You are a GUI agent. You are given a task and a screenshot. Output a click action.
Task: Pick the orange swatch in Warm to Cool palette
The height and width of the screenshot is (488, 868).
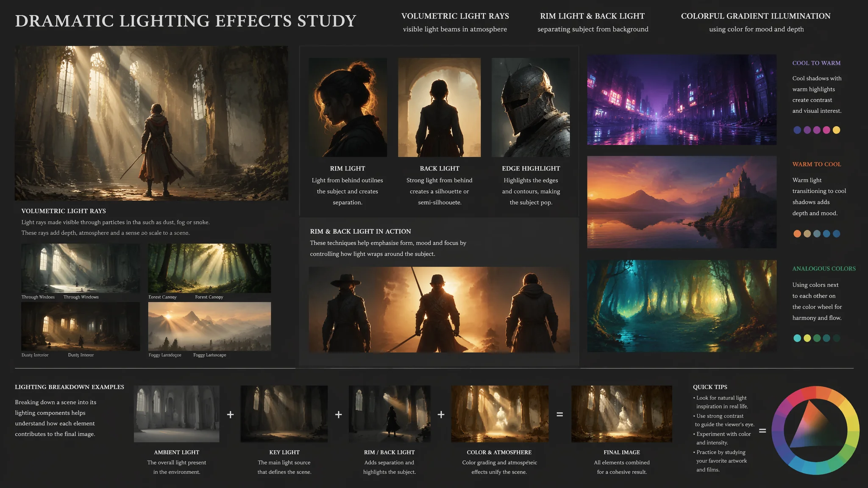click(797, 234)
